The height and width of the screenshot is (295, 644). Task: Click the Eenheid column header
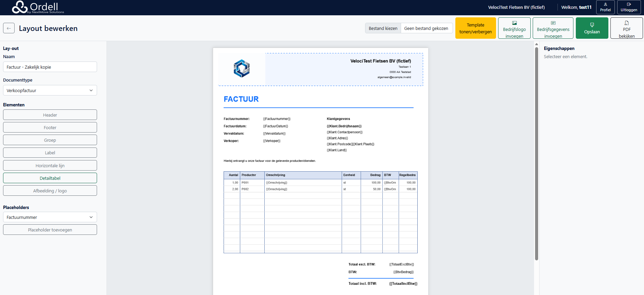coord(351,175)
